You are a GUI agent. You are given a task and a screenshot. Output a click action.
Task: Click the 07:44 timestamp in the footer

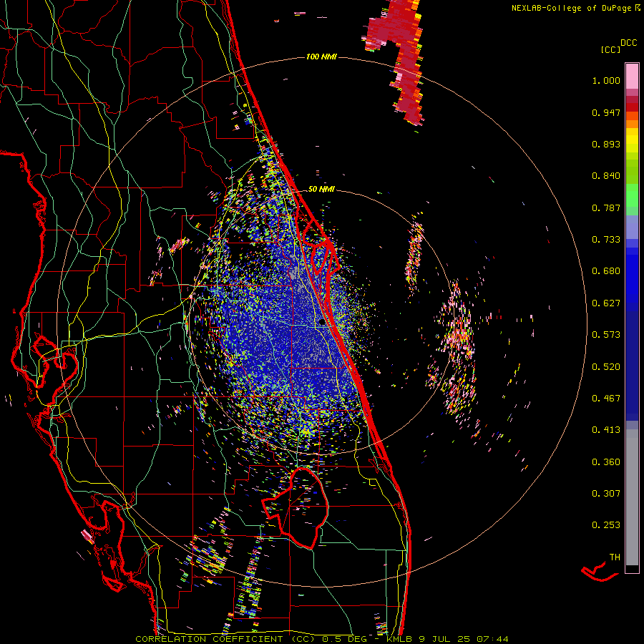coord(492,639)
